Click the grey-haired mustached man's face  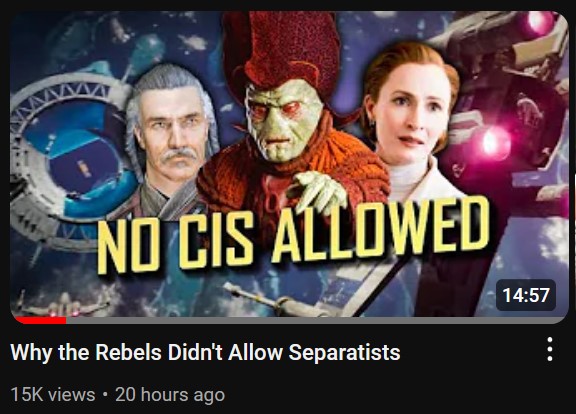pos(173,132)
